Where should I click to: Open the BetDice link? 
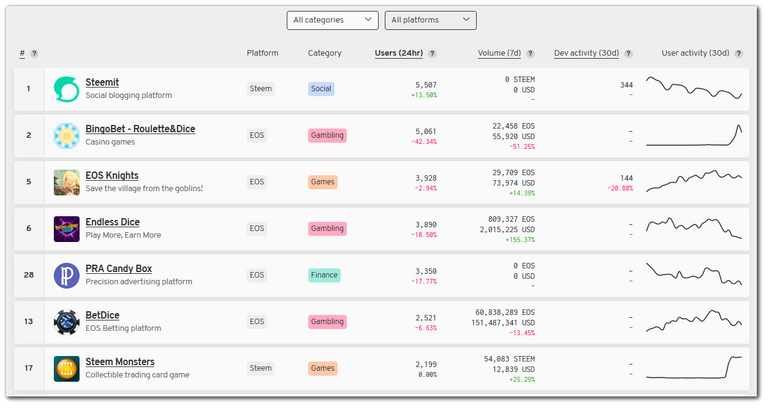pos(102,315)
